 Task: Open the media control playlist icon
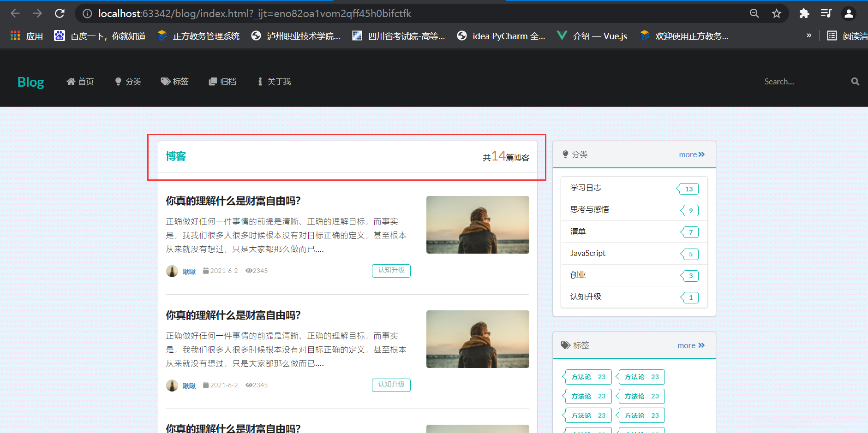pos(826,14)
